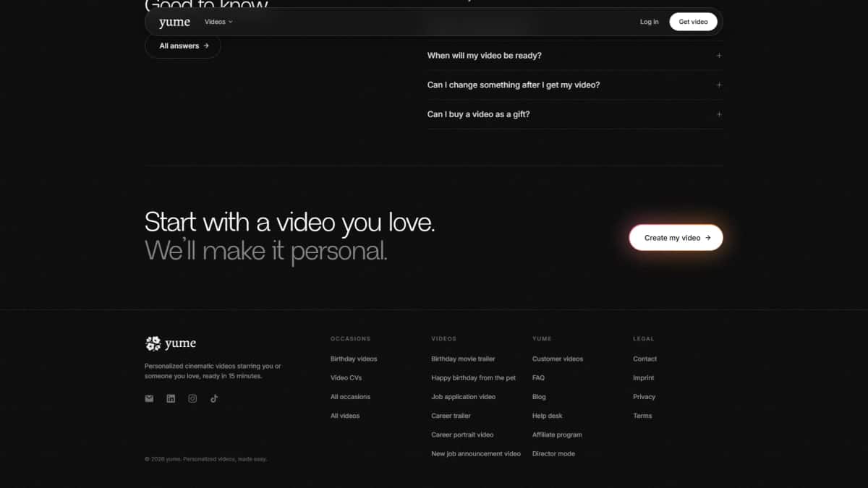Open Privacy footer link
The image size is (868, 488).
[644, 397]
